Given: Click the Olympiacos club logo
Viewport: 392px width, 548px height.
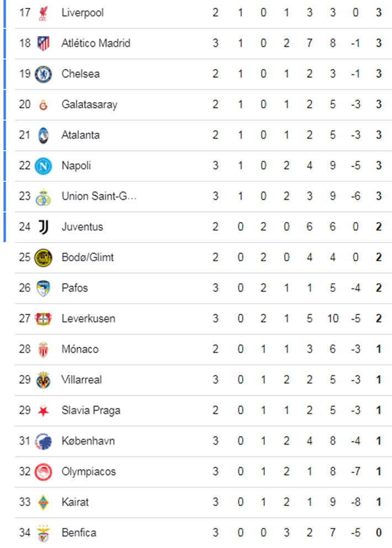Looking at the screenshot, I should point(43,472).
